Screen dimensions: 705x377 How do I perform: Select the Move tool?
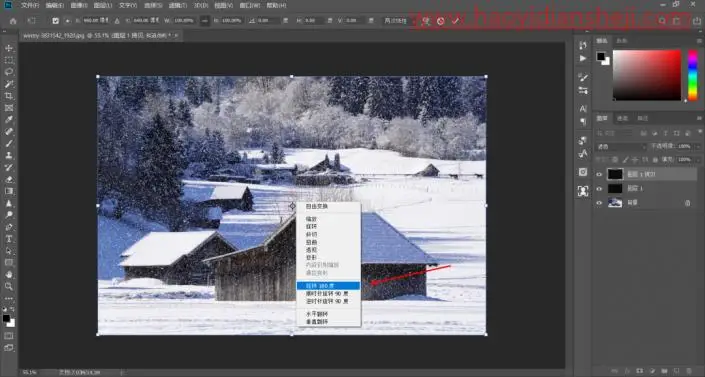tap(9, 48)
